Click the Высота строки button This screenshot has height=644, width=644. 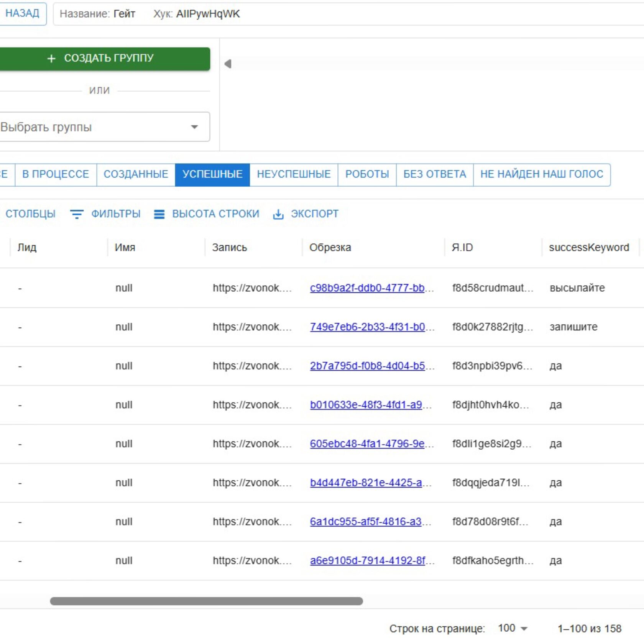[207, 214]
